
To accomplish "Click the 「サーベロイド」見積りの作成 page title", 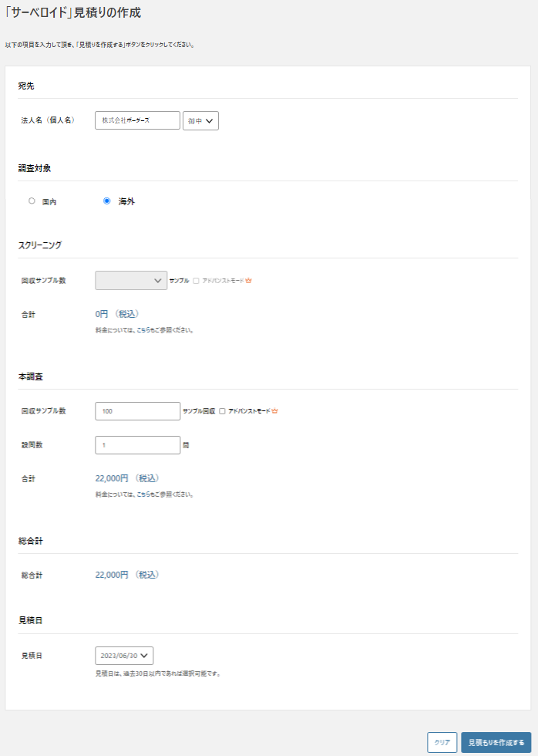I will pos(72,12).
